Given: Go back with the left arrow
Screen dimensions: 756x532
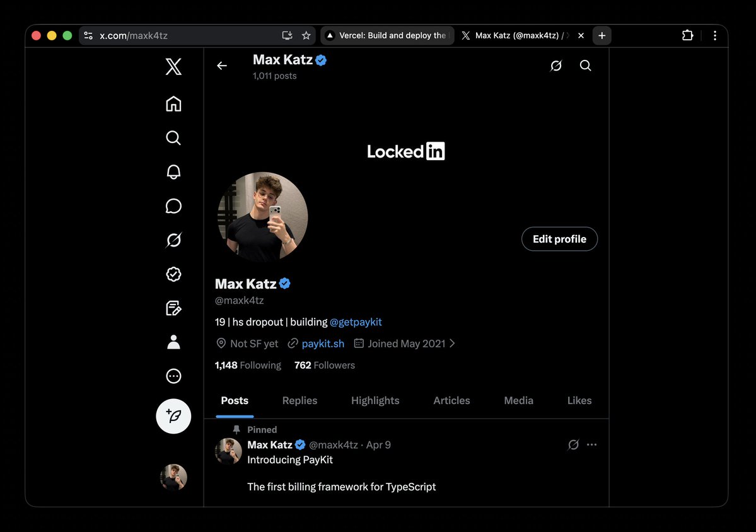Looking at the screenshot, I should click(x=222, y=66).
